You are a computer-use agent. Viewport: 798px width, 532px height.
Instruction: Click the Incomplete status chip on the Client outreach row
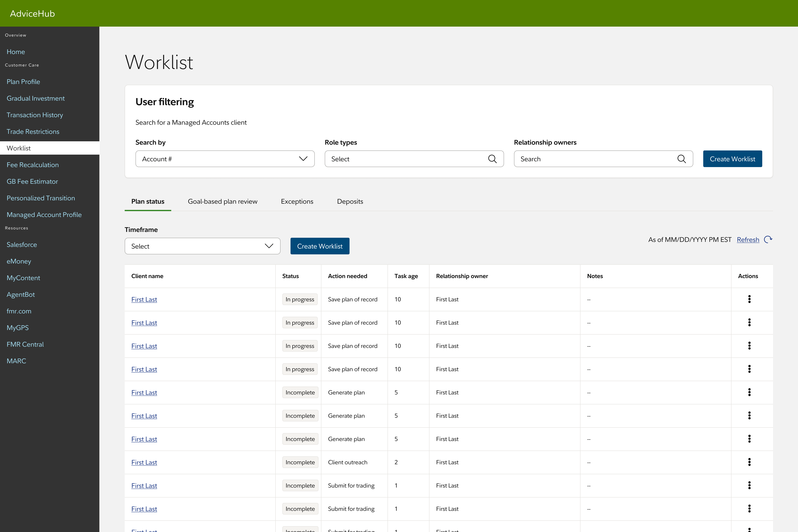(300, 462)
